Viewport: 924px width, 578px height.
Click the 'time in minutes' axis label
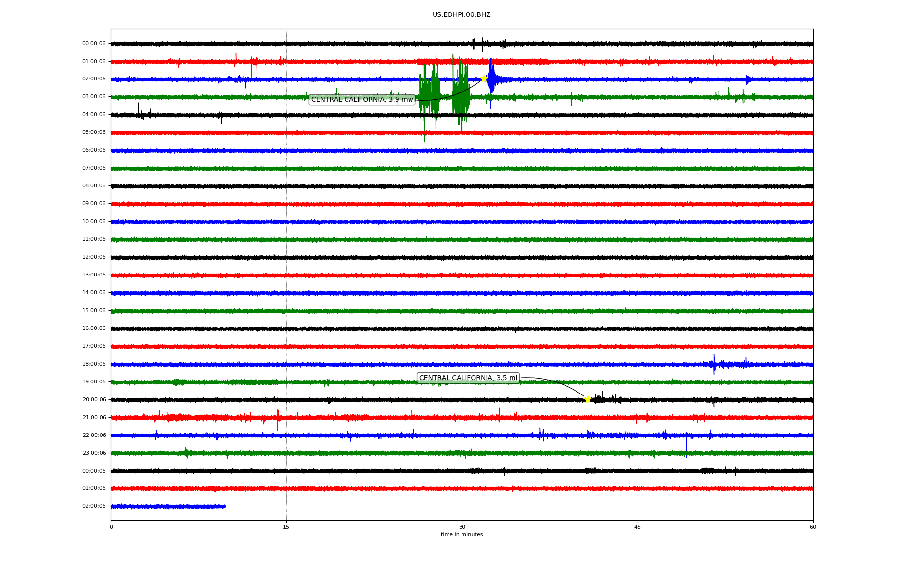pos(462,535)
